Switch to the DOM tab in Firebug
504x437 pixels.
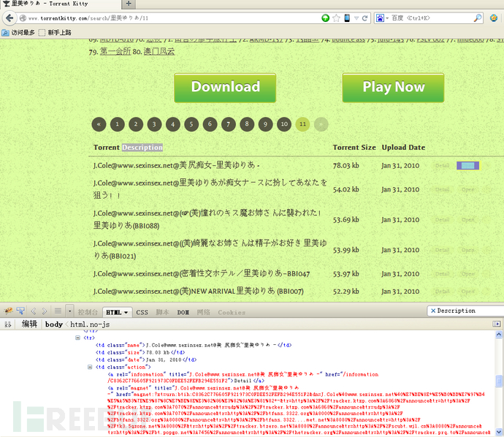click(183, 312)
